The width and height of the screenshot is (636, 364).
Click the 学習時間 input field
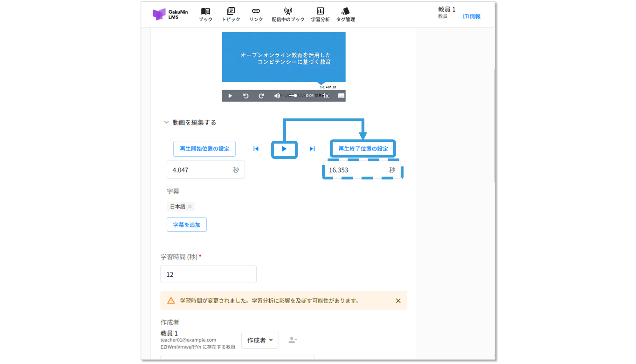[x=208, y=274]
